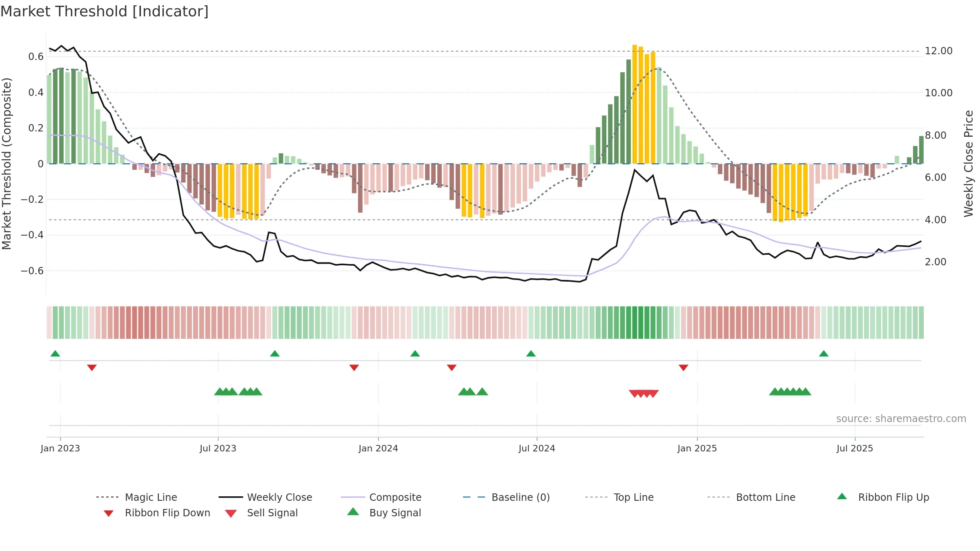This screenshot has width=980, height=551.
Task: Toggle the Weekly Close legend entry
Action: (265, 497)
